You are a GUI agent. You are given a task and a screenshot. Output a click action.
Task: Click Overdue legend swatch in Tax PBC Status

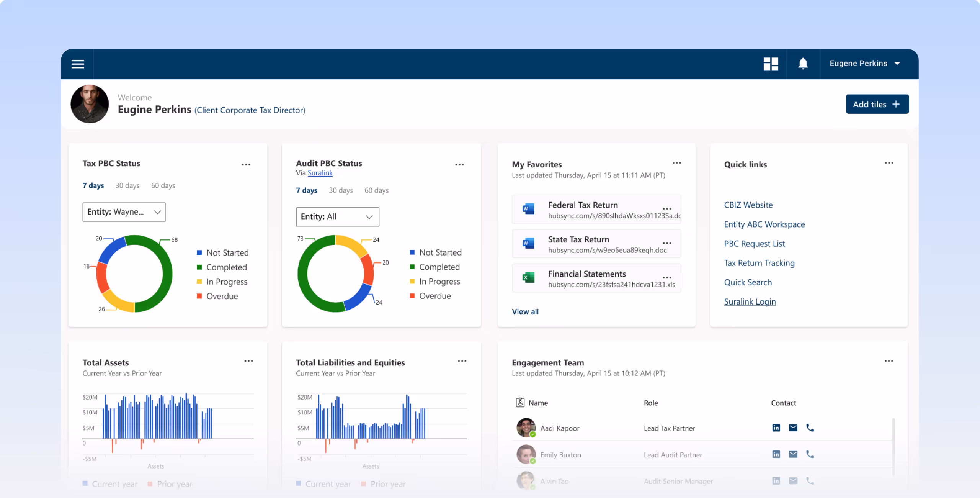click(x=199, y=296)
